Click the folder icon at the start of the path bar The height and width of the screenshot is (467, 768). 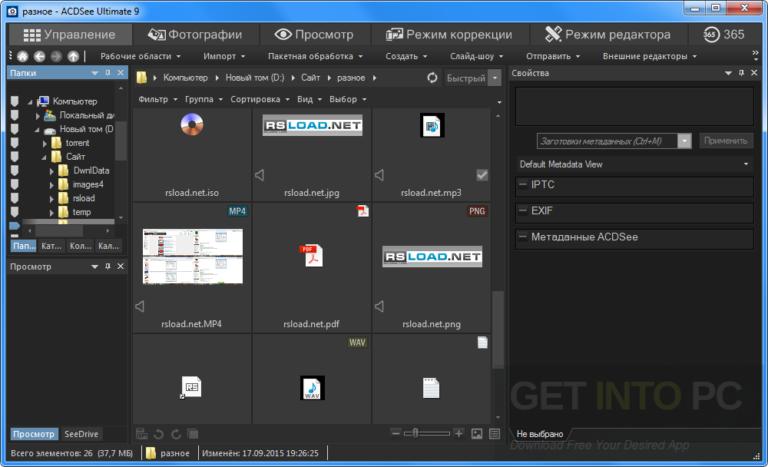tap(142, 77)
